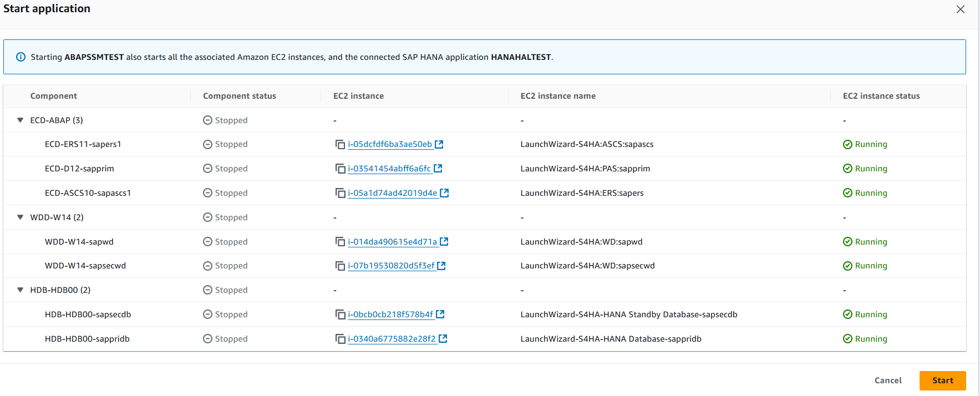Screen dimensions: 980x396
Task: Click Stopped status icon for WDD-W14 (2)
Action: coord(207,217)
